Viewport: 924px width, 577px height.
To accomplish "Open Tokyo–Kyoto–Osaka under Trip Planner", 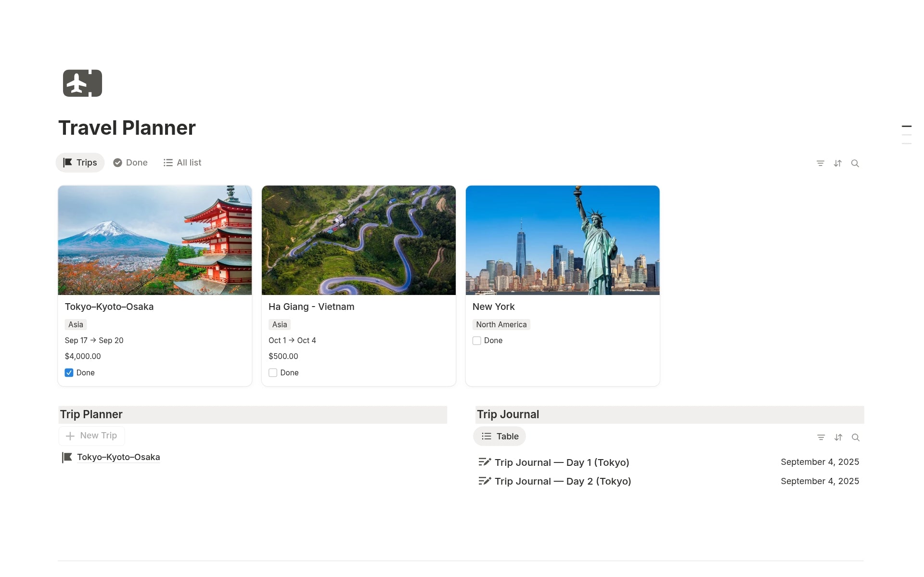I will 118,457.
